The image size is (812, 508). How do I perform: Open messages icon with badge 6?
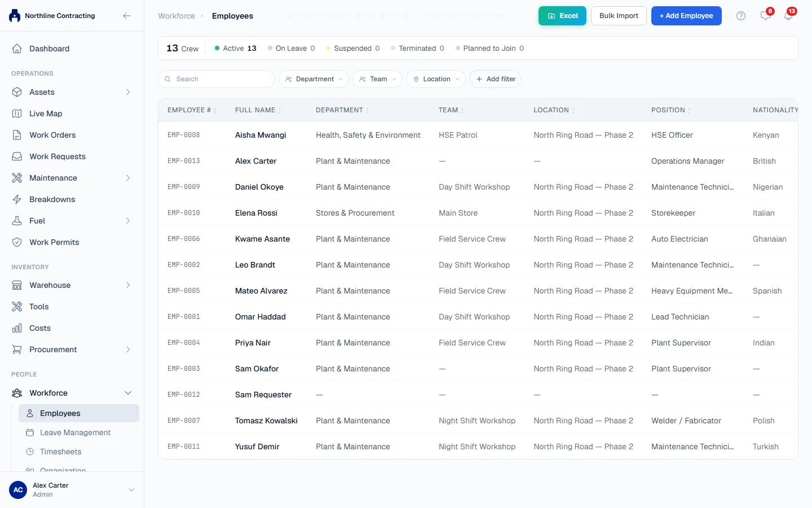(766, 15)
